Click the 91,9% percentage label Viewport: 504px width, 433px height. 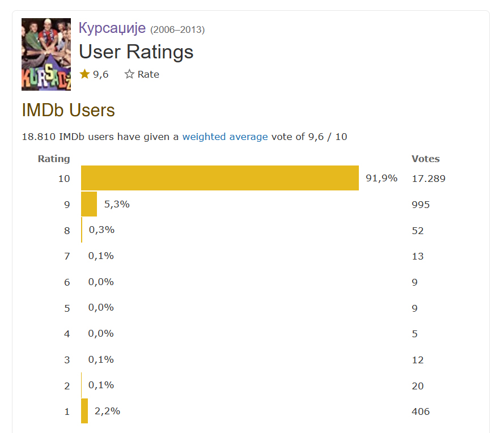coord(382,178)
